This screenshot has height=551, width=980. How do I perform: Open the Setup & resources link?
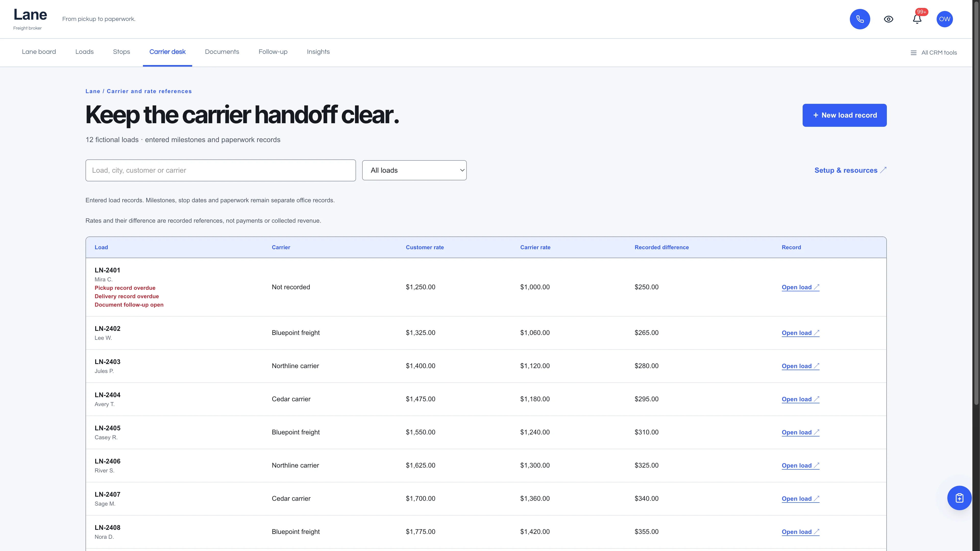(x=850, y=170)
